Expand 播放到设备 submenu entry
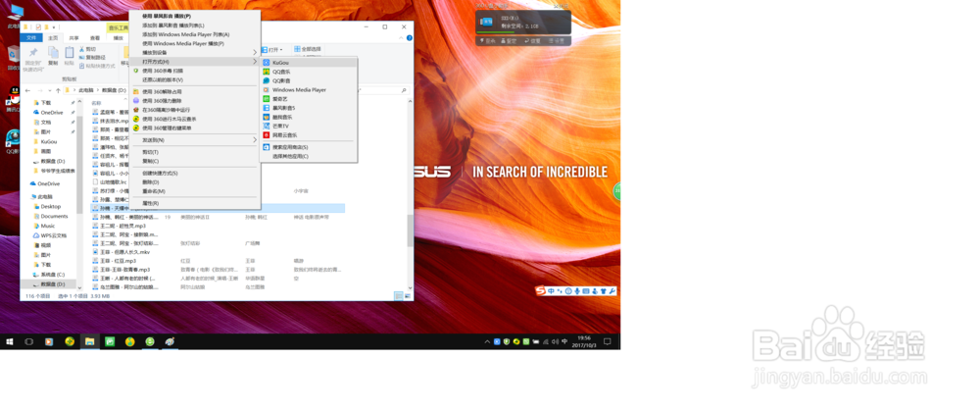 pyautogui.click(x=194, y=53)
